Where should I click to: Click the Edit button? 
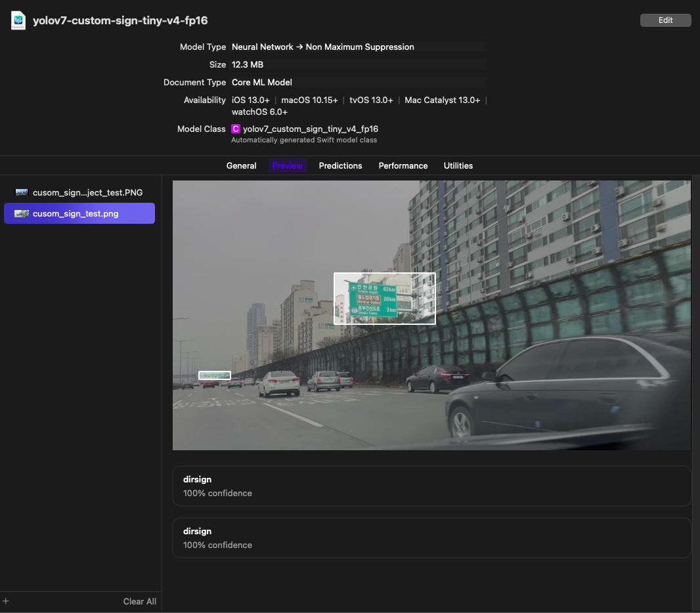(666, 20)
